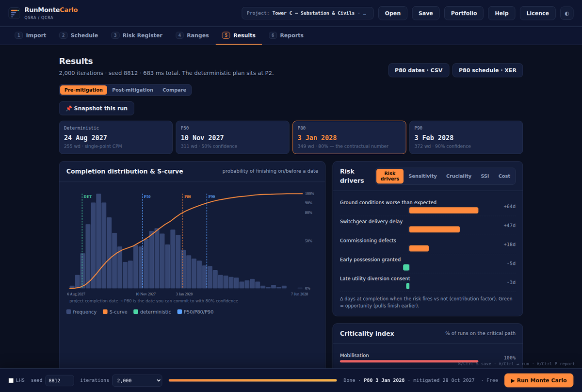Export P80 schedule as XER
The height and width of the screenshot is (392, 582).
point(487,70)
